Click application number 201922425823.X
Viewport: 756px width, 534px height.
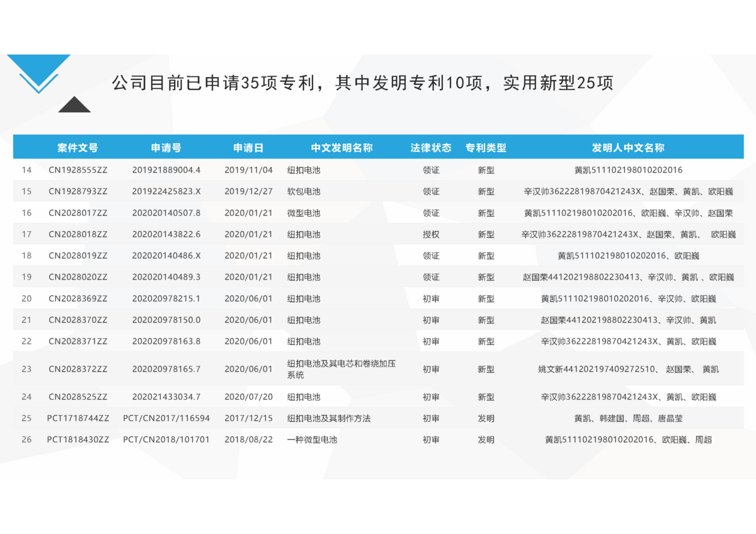(x=166, y=191)
